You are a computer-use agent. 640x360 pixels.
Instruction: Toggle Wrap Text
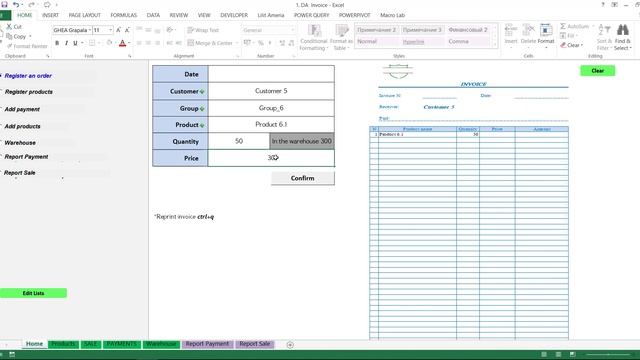click(203, 30)
